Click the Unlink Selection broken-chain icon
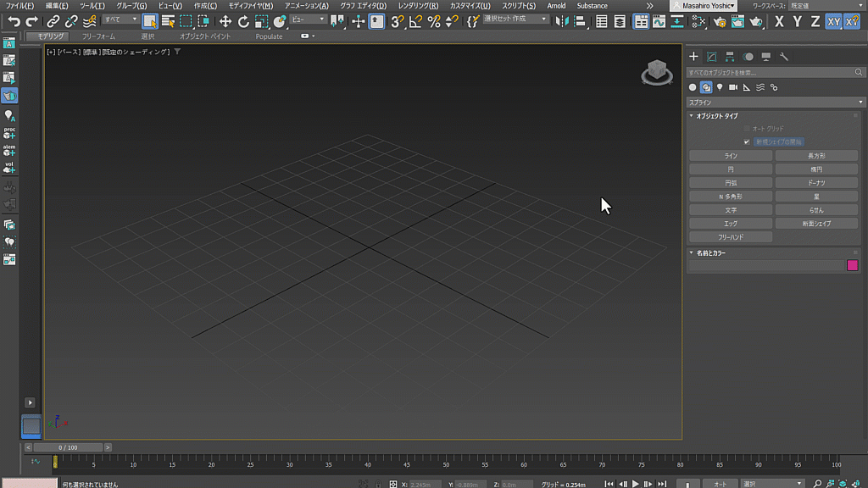The image size is (868, 488). click(x=71, y=21)
